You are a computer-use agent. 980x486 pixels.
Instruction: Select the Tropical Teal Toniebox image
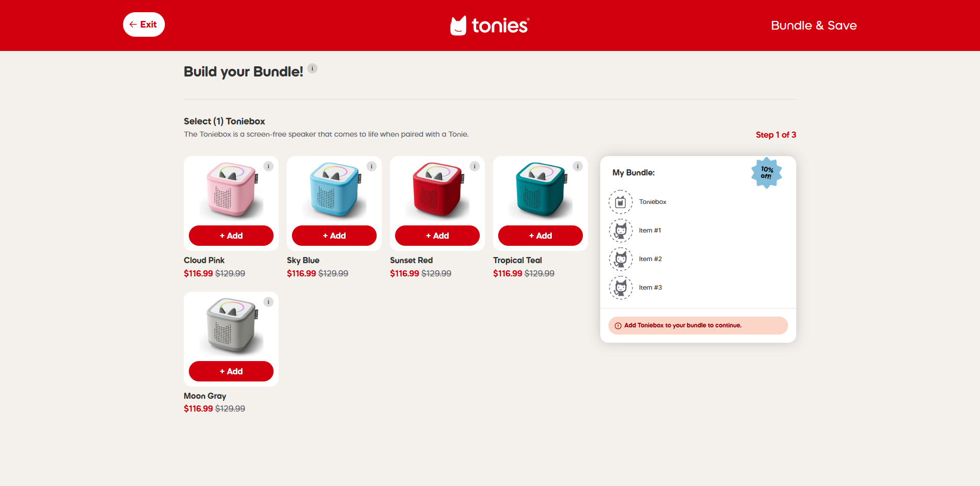pos(541,190)
